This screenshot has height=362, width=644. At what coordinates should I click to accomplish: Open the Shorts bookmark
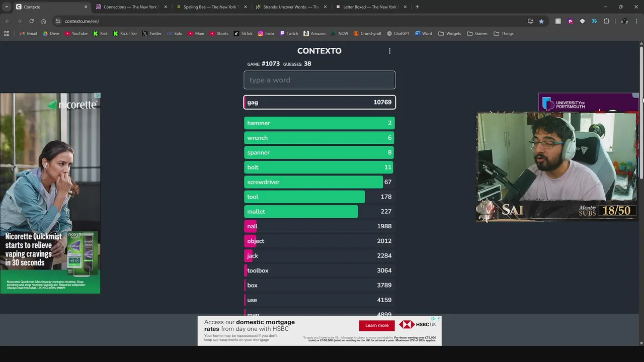pos(219,34)
